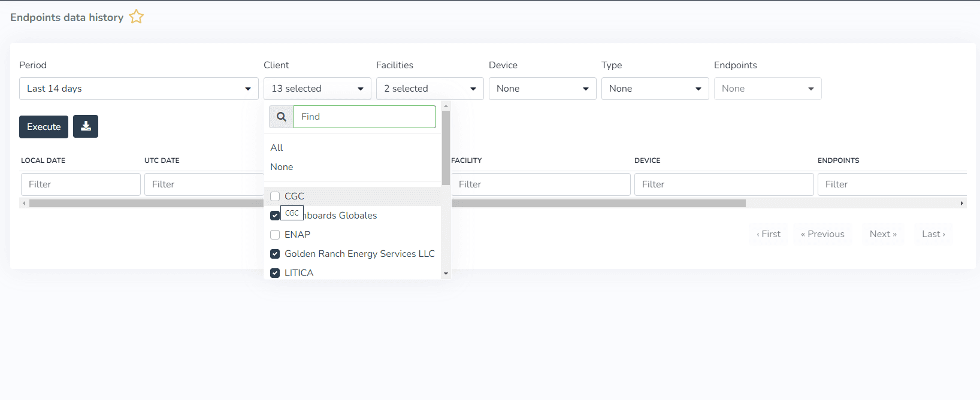
Task: Check the CGC client checkbox
Action: point(275,196)
